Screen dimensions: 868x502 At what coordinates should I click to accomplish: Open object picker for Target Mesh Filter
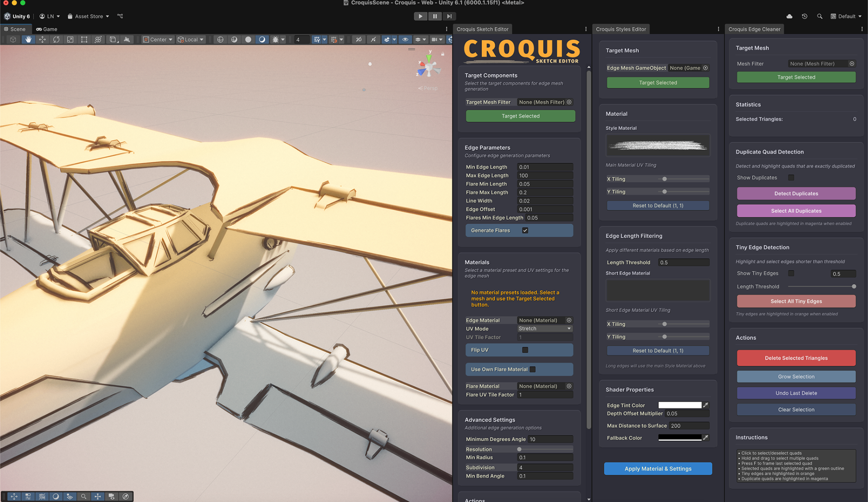click(x=569, y=102)
